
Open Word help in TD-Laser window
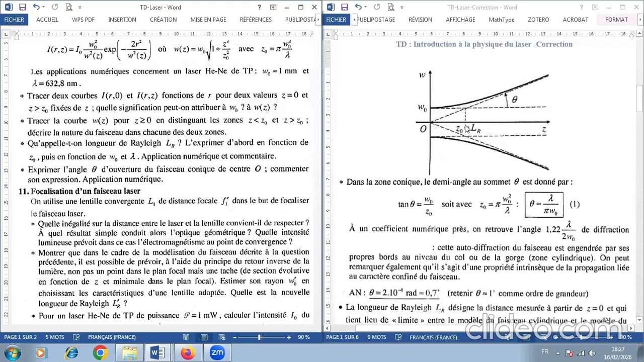click(259, 7)
